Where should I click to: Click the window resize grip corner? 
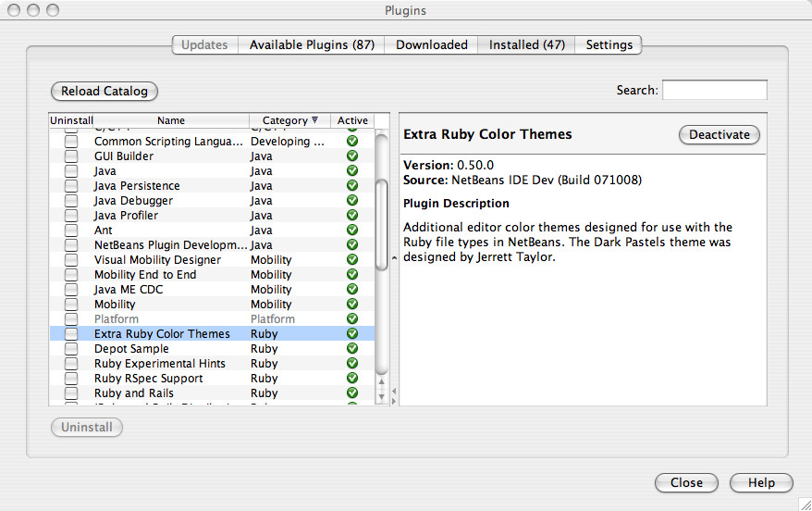pyautogui.click(x=806, y=504)
